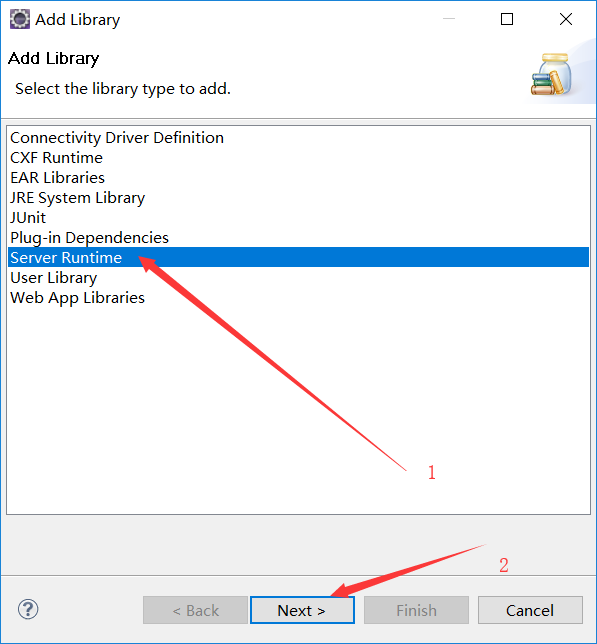The width and height of the screenshot is (597, 644).
Task: Pick User Library entry
Action: click(x=298, y=278)
